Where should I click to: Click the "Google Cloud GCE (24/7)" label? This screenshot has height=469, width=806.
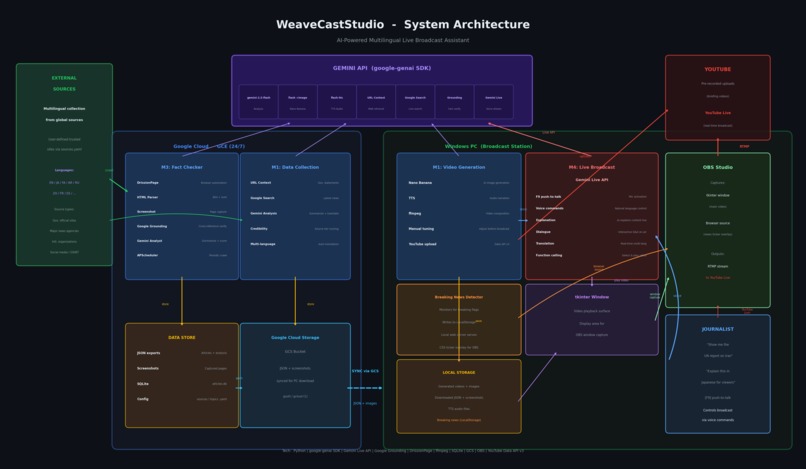pos(209,147)
